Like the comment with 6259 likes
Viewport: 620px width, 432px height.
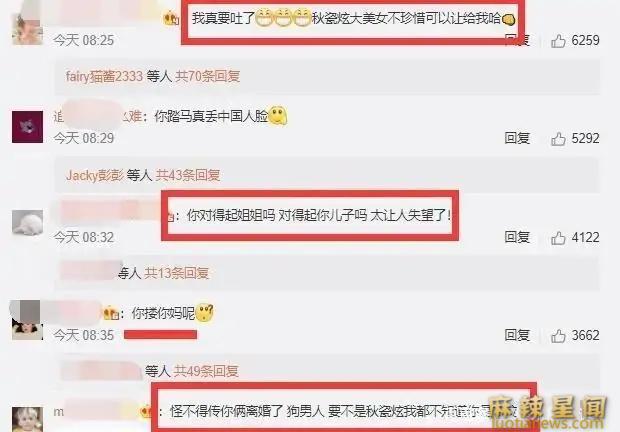pos(558,41)
